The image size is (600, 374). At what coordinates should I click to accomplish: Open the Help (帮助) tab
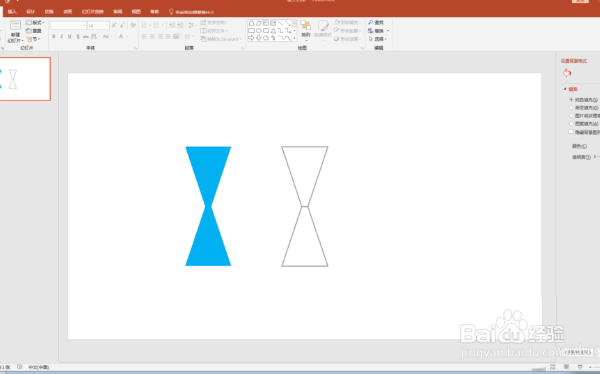click(x=155, y=12)
